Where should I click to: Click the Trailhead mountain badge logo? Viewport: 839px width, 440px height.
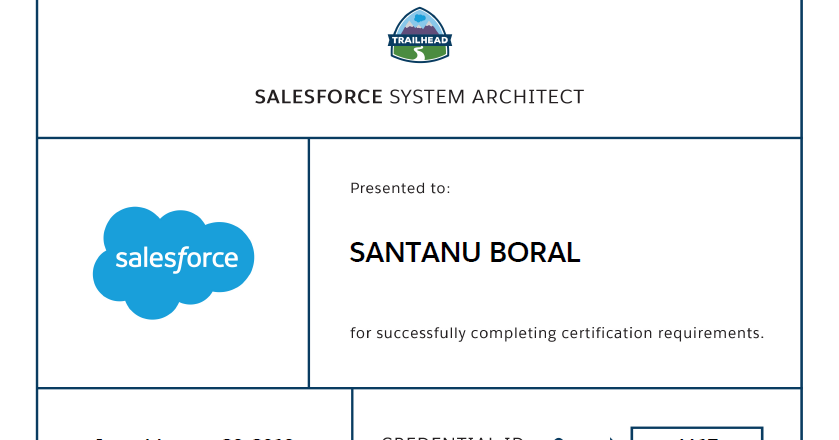coord(420,35)
